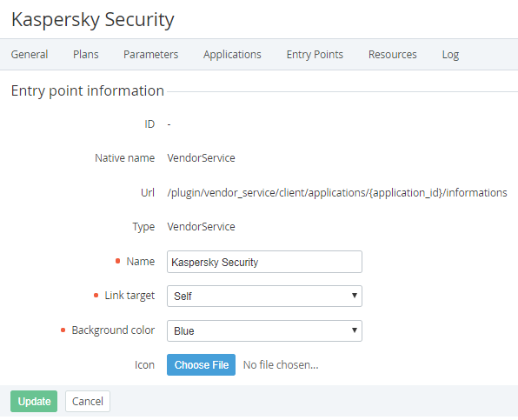Click the Type VendorService value
Viewport: 518px width, 420px height.
tap(201, 227)
